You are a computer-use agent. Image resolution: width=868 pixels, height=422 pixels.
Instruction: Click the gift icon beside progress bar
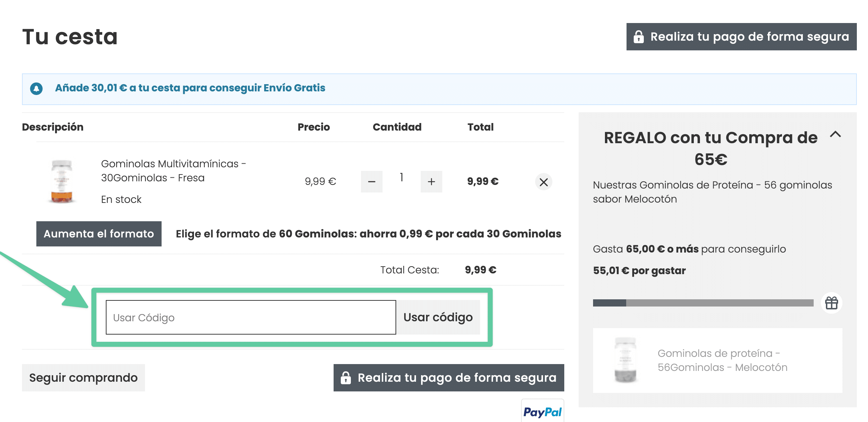831,303
